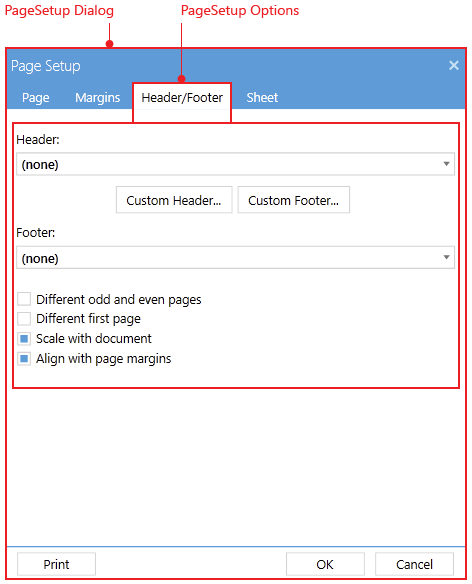Screen dimensions: 472x584
Task: Select the Header/Footer tab
Action: (x=182, y=98)
